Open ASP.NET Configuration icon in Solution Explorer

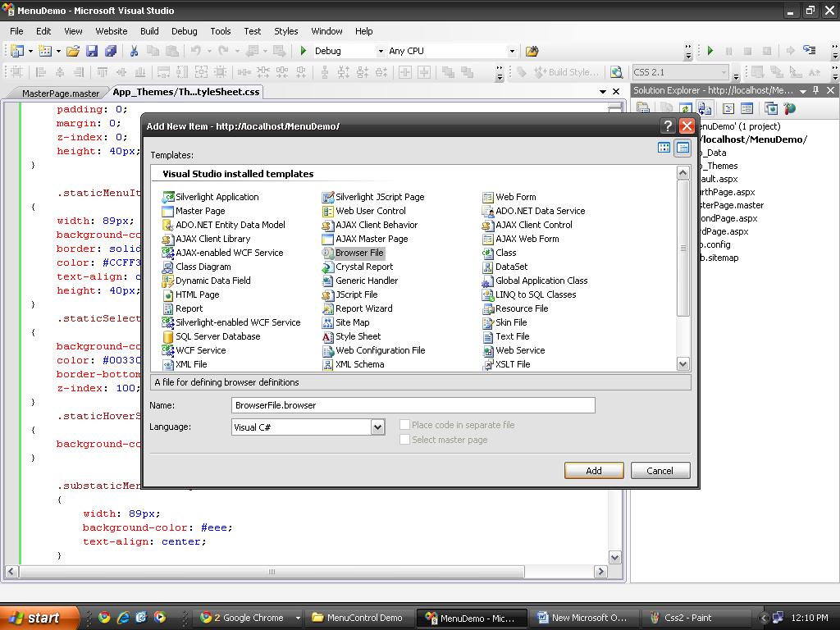coord(790,109)
